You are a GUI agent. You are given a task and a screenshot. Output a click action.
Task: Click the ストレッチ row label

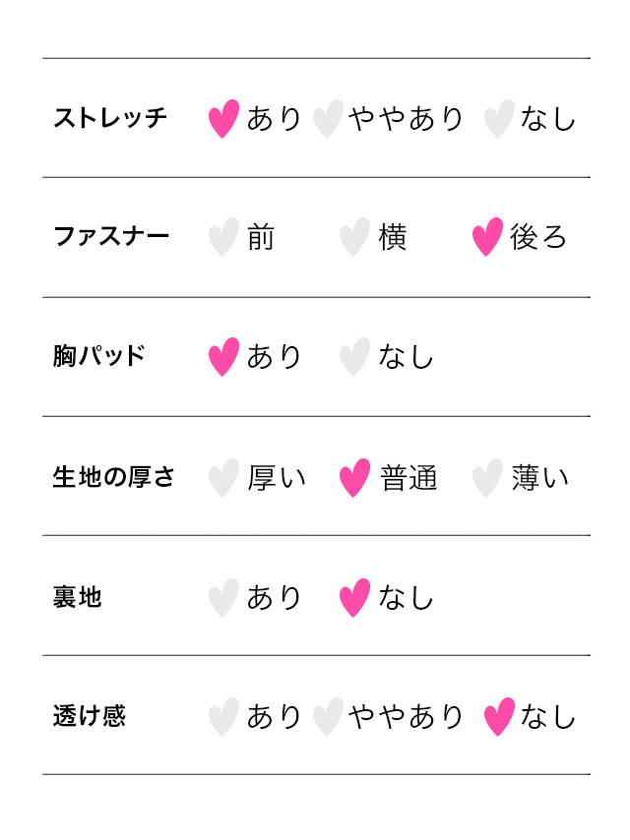(x=110, y=118)
